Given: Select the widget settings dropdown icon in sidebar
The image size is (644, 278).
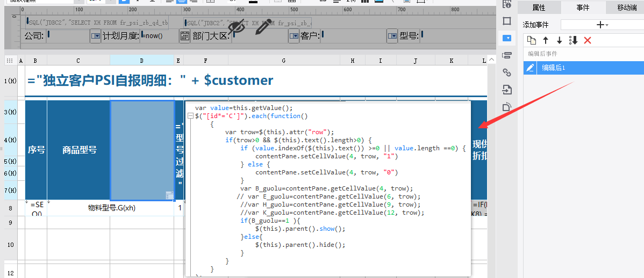Looking at the screenshot, I should [x=507, y=38].
